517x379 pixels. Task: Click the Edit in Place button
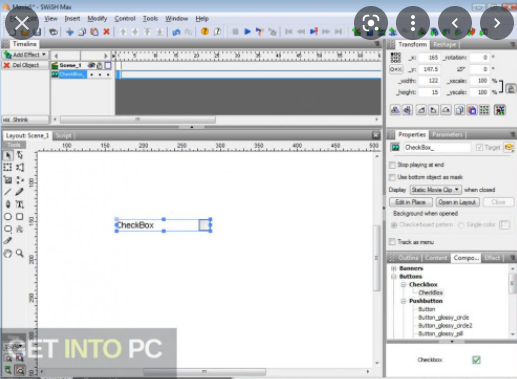[x=411, y=202]
